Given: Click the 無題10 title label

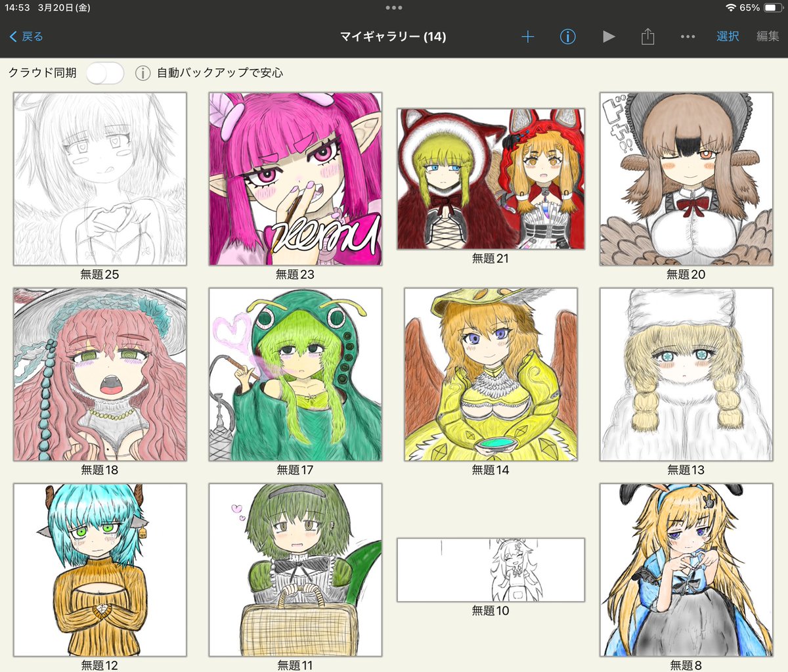Looking at the screenshot, I should (x=491, y=611).
